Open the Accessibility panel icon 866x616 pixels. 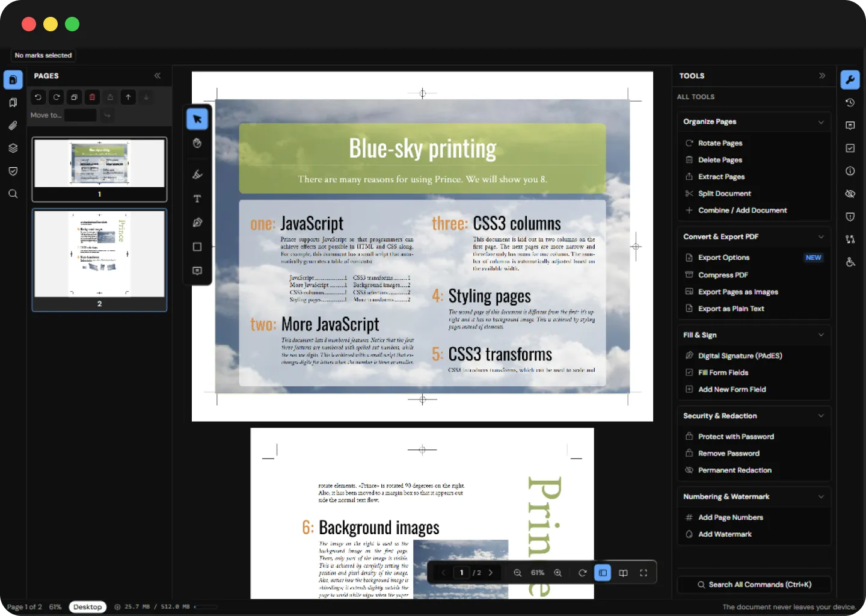[x=850, y=262]
